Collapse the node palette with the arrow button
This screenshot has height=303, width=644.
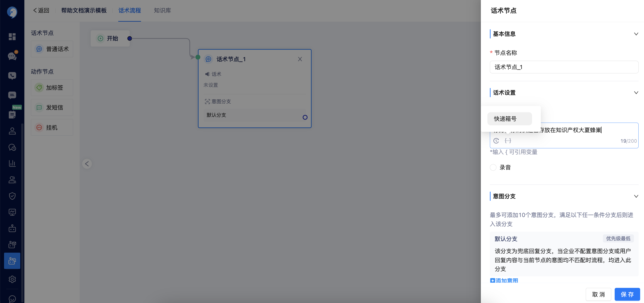tap(87, 164)
